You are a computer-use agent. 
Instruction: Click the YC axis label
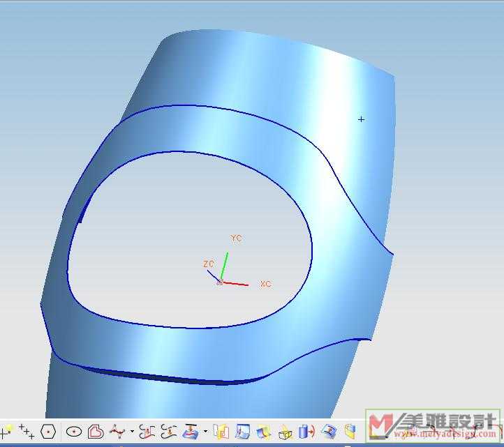(236, 238)
